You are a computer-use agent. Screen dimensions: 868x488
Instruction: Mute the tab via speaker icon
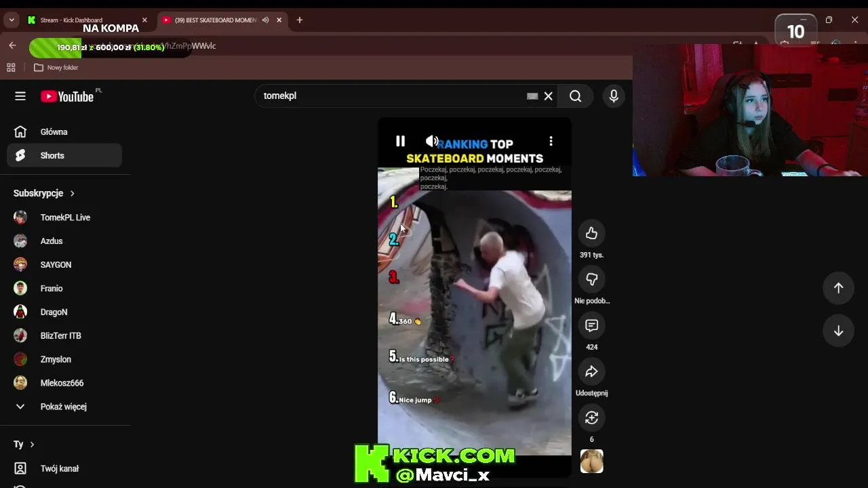pyautogui.click(x=265, y=20)
